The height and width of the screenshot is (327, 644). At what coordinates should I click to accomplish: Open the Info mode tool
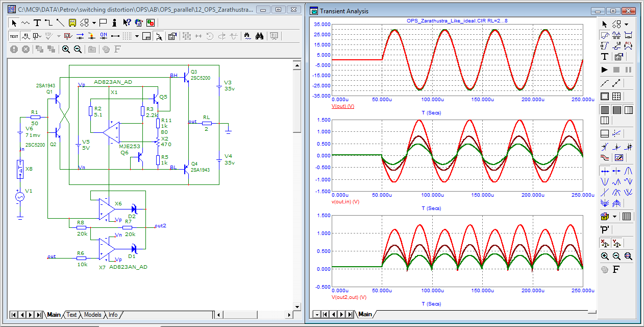pyautogui.click(x=115, y=22)
